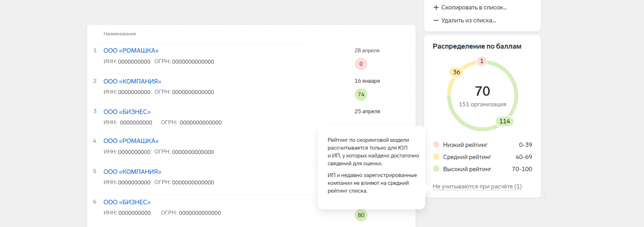Screen dimensions: 644x227
Task: Click the green score badge showing 80
Action: [361, 215]
